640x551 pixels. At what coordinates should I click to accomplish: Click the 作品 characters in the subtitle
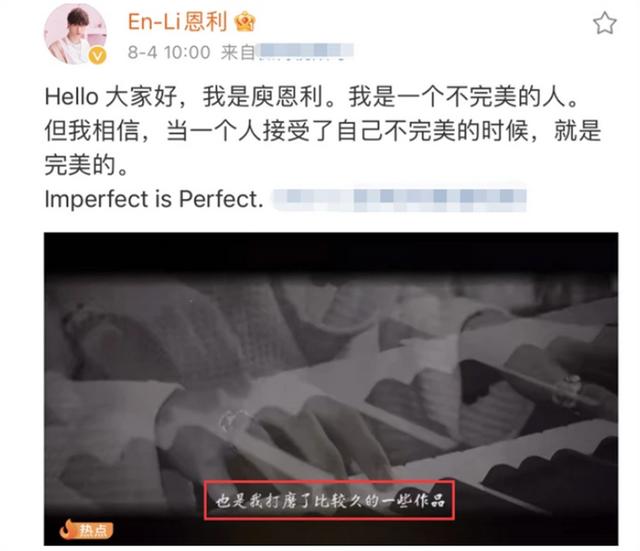click(429, 500)
